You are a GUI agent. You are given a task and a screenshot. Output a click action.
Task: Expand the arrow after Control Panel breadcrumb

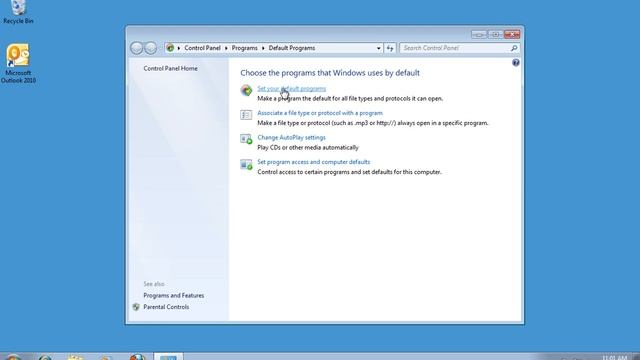click(226, 48)
